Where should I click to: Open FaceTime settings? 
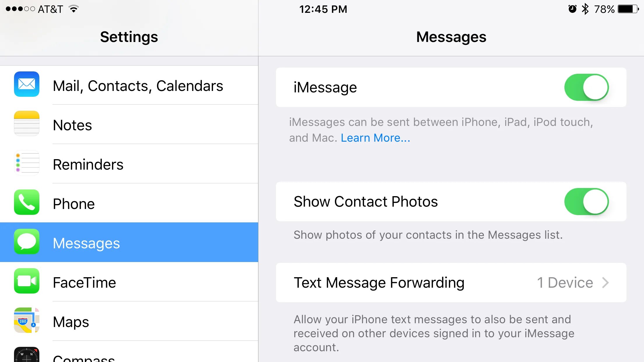coord(128,282)
